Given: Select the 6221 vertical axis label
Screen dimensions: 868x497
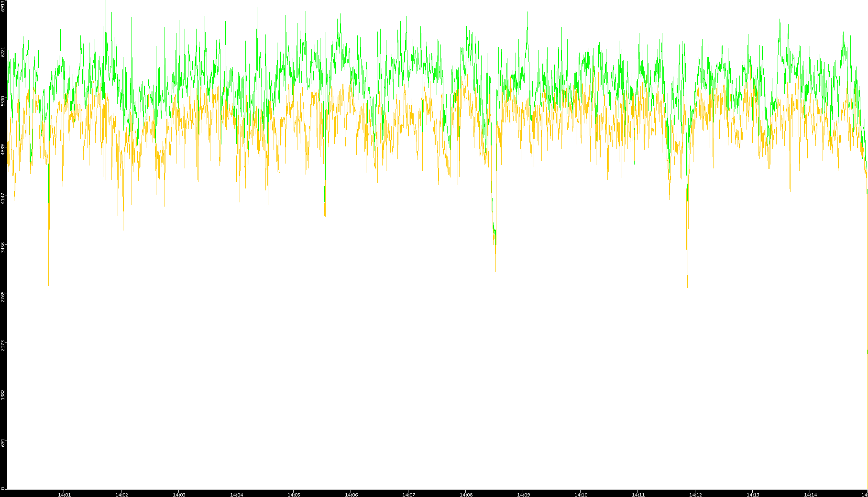Looking at the screenshot, I should pyautogui.click(x=3, y=52).
